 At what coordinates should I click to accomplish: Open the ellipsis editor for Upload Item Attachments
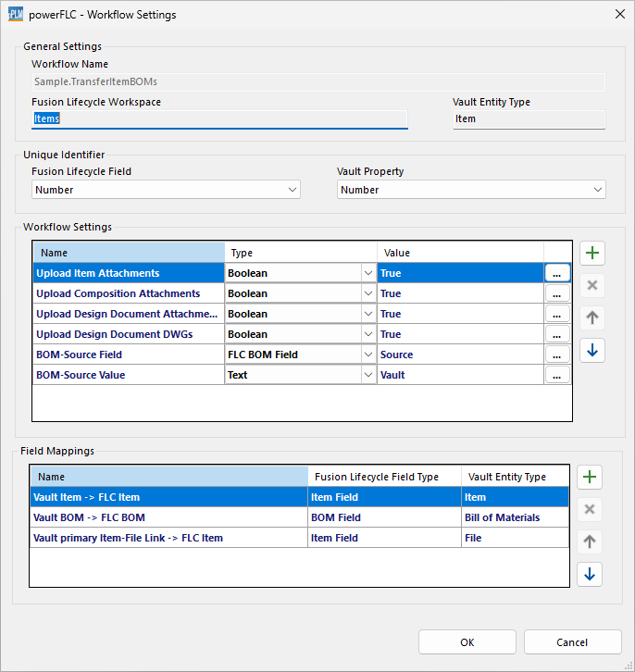point(557,273)
